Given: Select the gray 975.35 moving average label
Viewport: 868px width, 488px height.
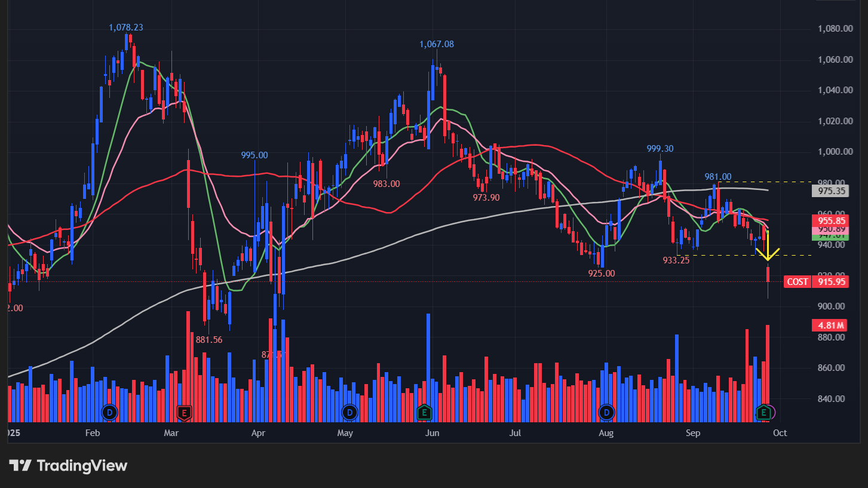Looking at the screenshot, I should [x=830, y=191].
